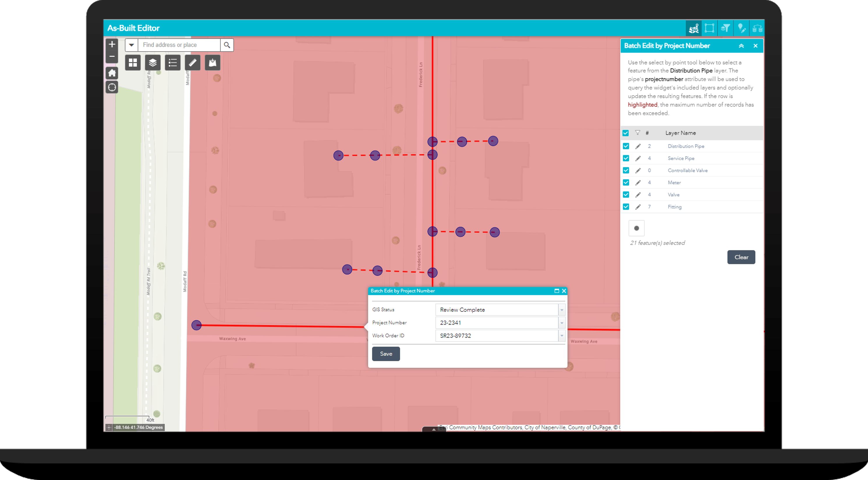This screenshot has height=480, width=868.
Task: Open the Work Order ID dropdown
Action: [562, 336]
